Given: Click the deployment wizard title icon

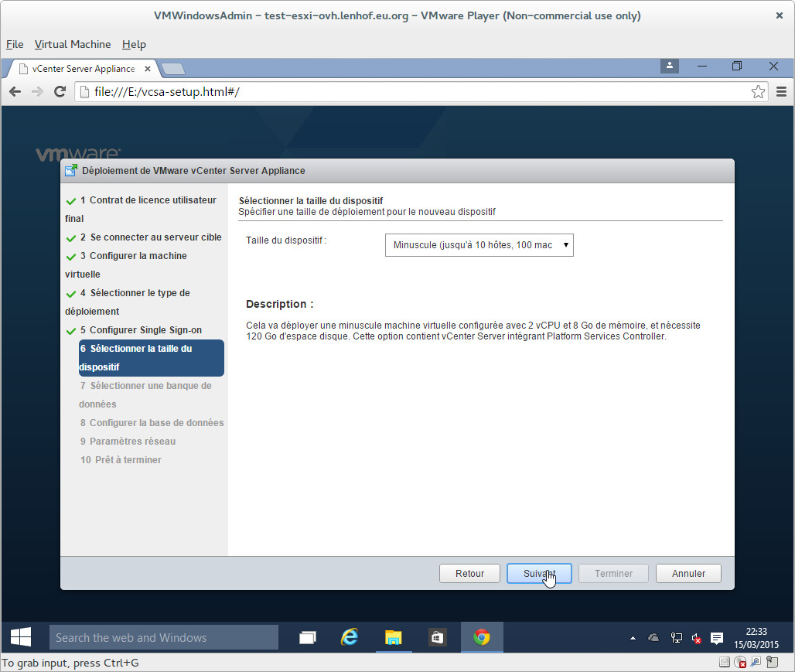Looking at the screenshot, I should point(71,170).
